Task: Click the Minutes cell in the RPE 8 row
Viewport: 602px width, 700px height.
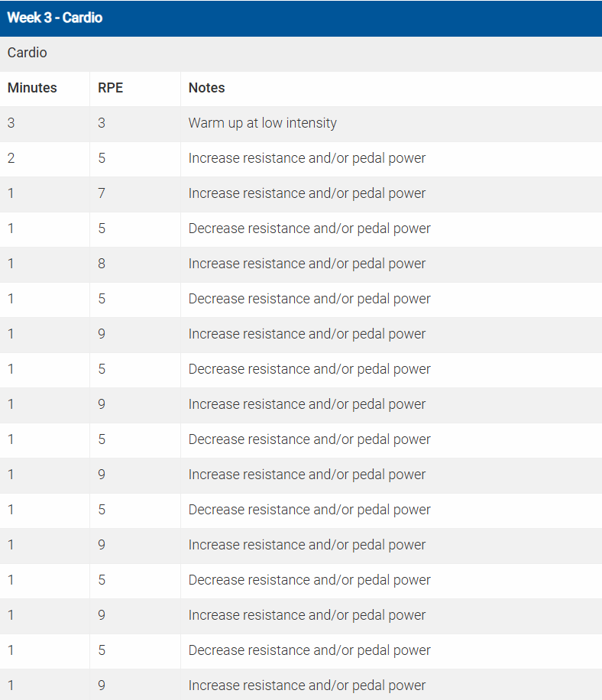Action: 11,264
